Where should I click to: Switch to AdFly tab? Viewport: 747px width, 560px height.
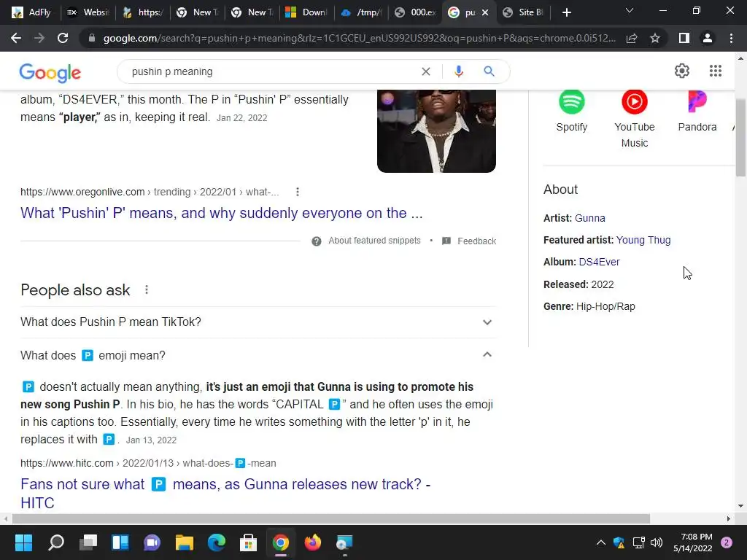[31, 12]
